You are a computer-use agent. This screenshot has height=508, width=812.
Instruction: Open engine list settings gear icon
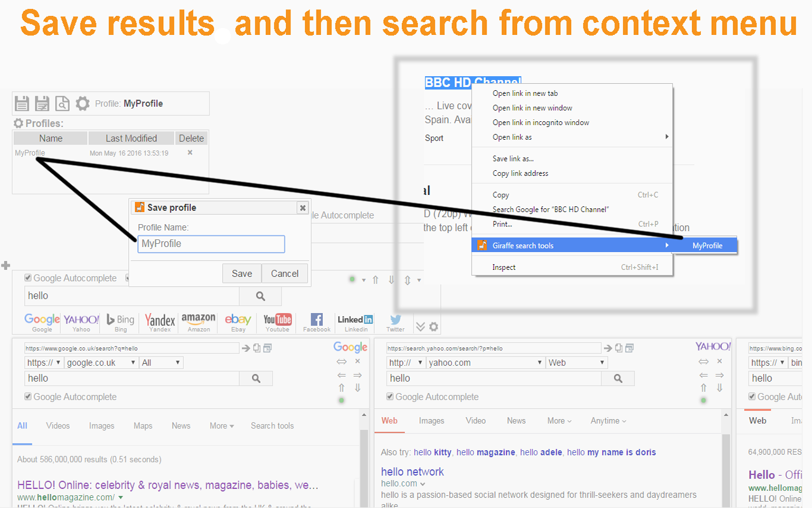click(x=434, y=326)
